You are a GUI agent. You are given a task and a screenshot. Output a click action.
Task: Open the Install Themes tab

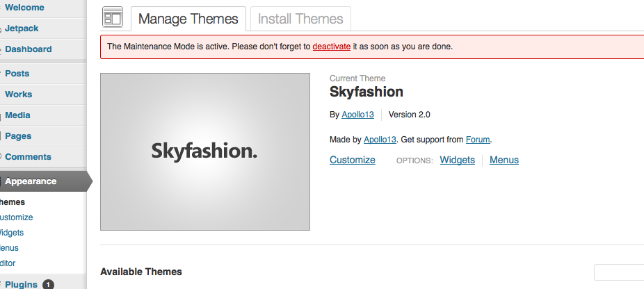(x=300, y=19)
